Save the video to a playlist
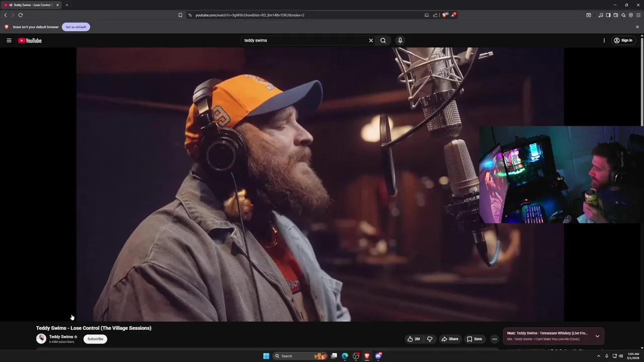 coord(474,339)
